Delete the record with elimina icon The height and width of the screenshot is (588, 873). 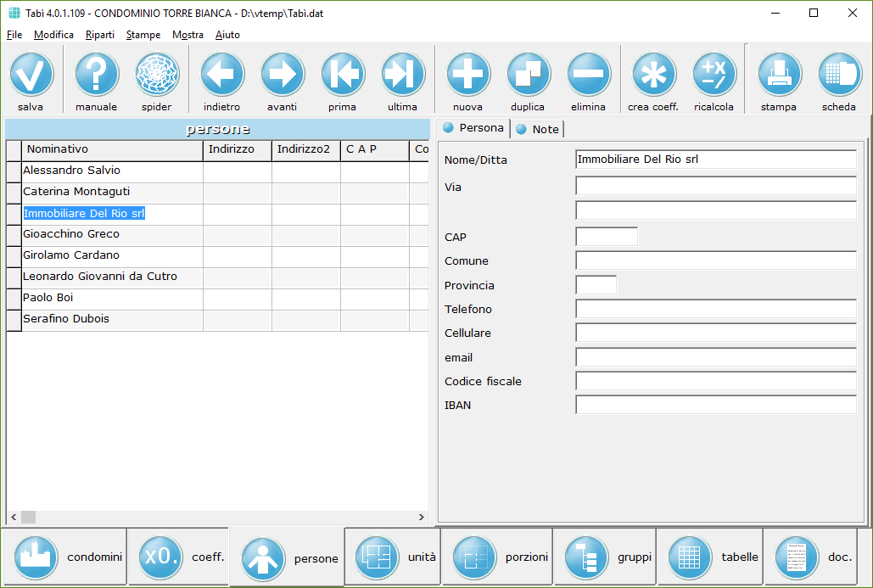(x=589, y=75)
